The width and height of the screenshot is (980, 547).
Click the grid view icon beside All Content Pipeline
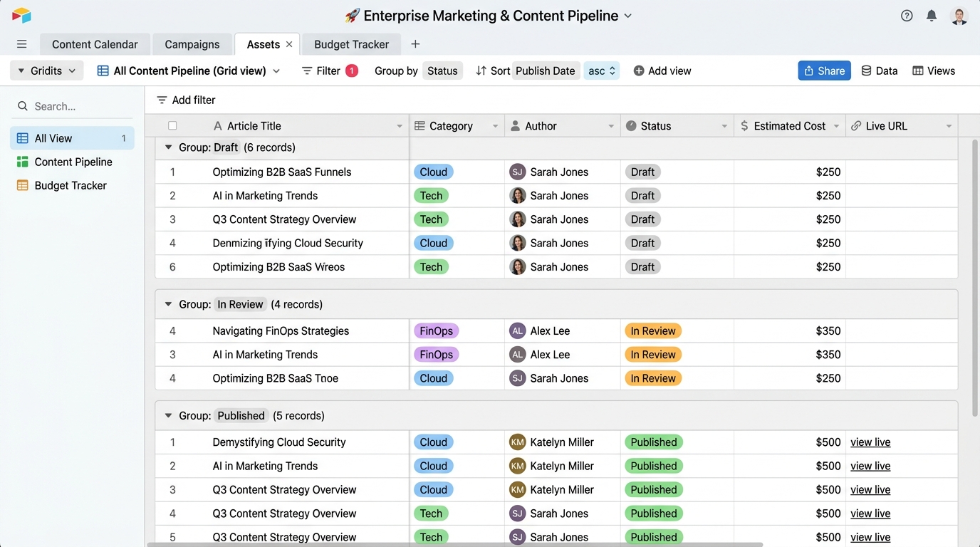coord(103,71)
